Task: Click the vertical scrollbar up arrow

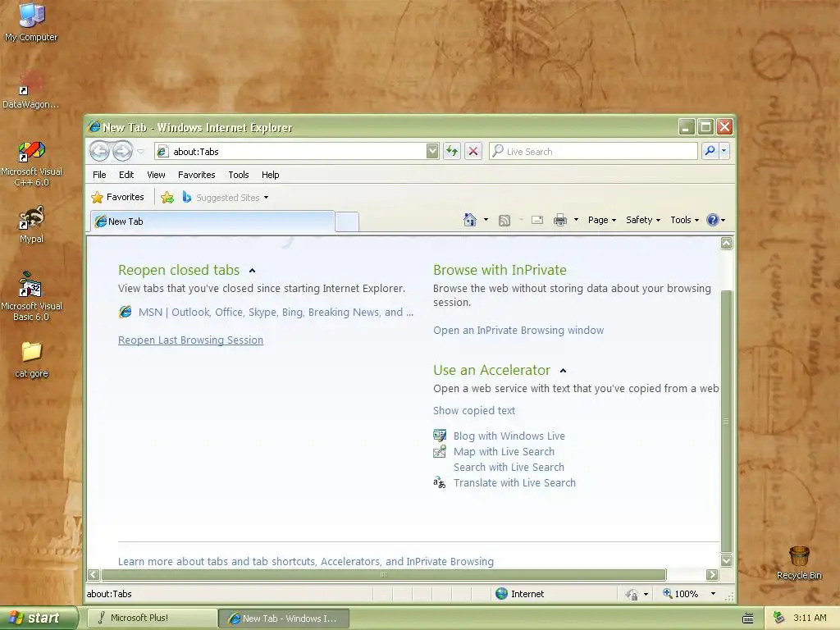Action: [727, 243]
